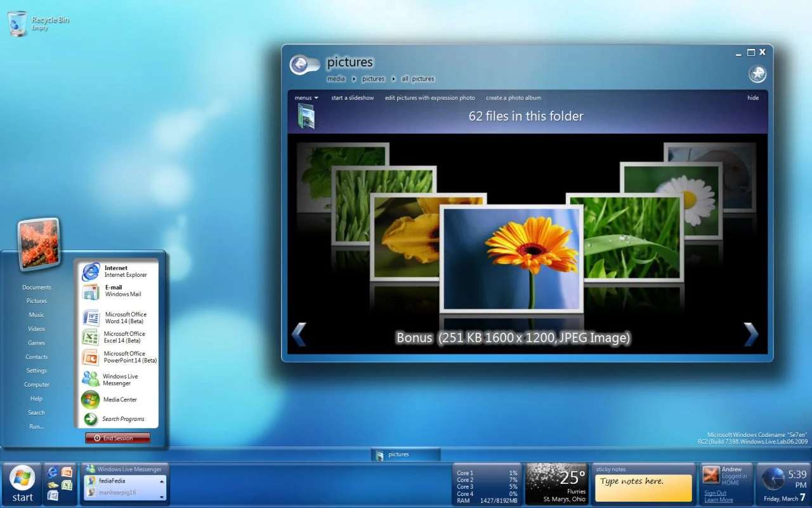The height and width of the screenshot is (508, 812).
Task: Click the End Session button
Action: [x=118, y=438]
